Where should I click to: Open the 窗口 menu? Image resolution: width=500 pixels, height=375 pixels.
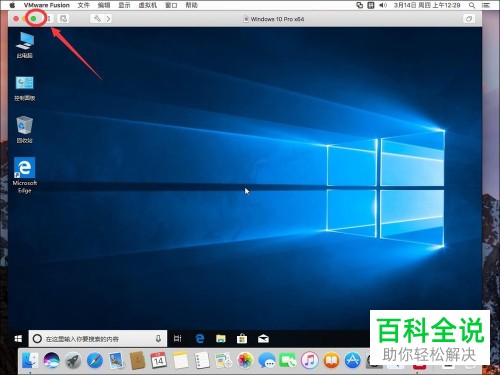pos(171,5)
